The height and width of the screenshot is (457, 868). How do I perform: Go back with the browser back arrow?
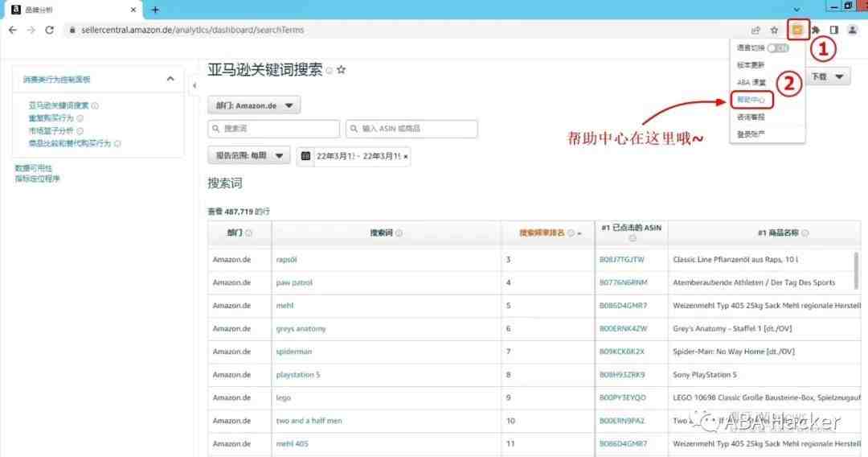13,30
